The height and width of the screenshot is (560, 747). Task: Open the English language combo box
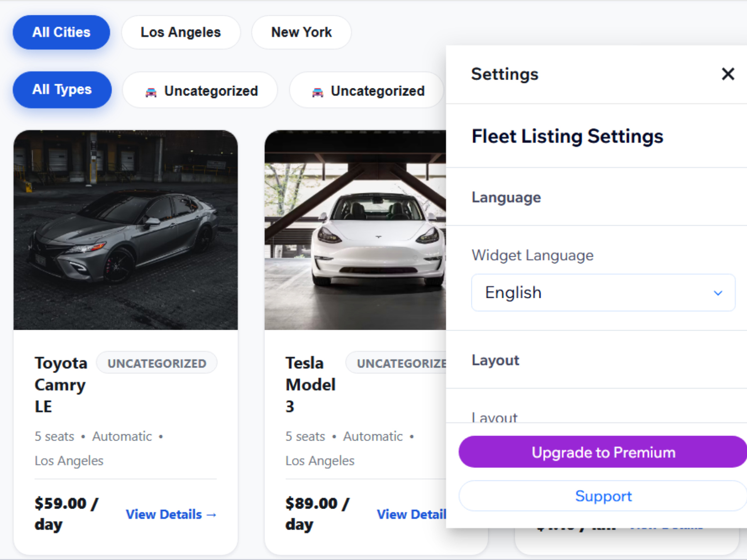pyautogui.click(x=603, y=292)
